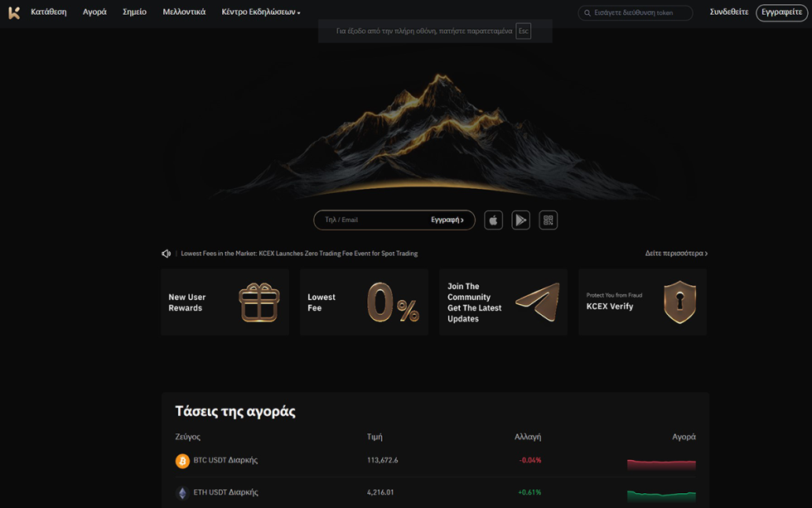Viewport: 812px width, 508px height.
Task: Click the Bitcoin coin icon
Action: pyautogui.click(x=182, y=461)
